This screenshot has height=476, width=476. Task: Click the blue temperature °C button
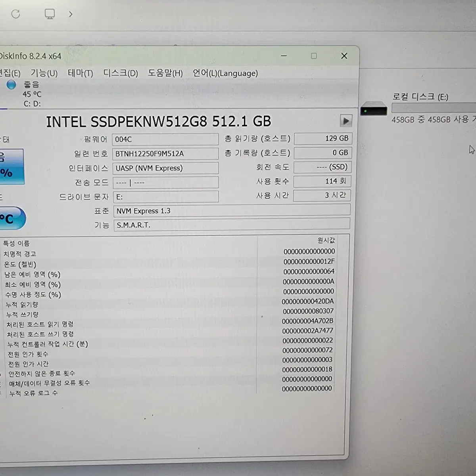[x=13, y=218]
